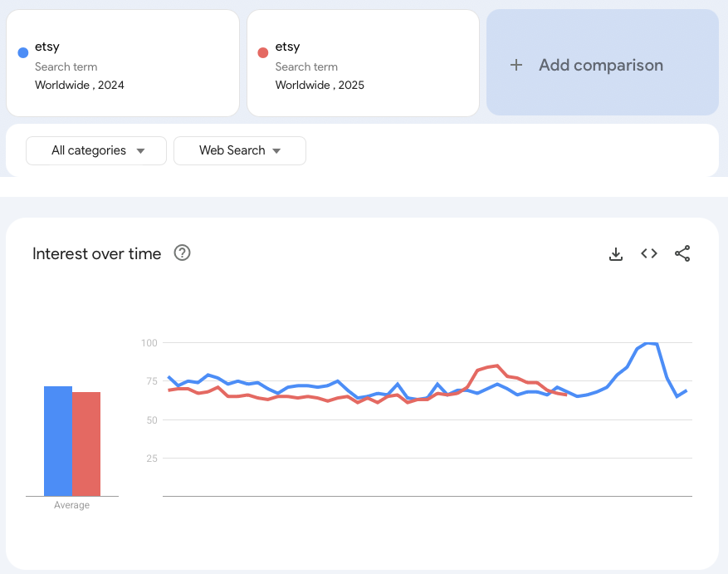Click the red dot of the 2025 term
728x574 pixels.
tap(263, 52)
